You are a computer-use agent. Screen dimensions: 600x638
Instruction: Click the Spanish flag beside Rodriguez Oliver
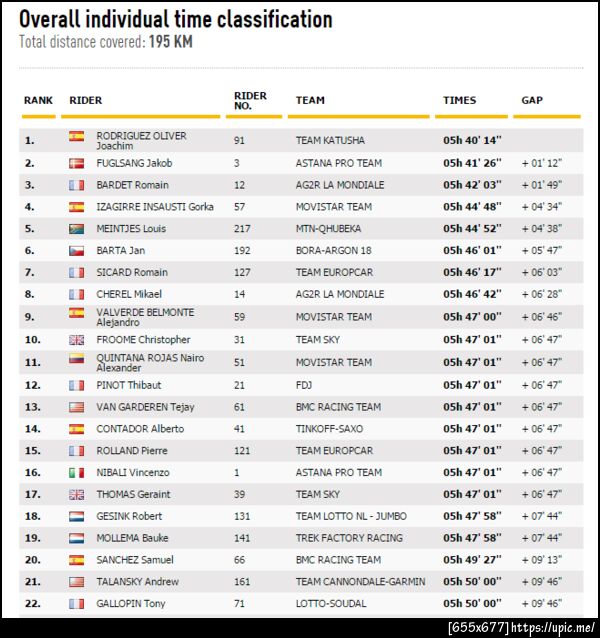[x=76, y=136]
